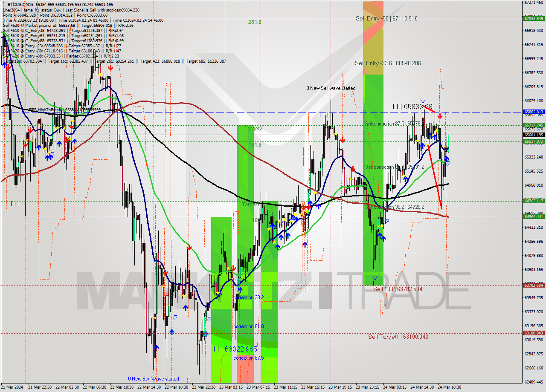Image resolution: width=546 pixels, height=392 pixels.
Task: Select the 'Sell correction 61.8 | 65231.2' label
Action: [x=395, y=167]
